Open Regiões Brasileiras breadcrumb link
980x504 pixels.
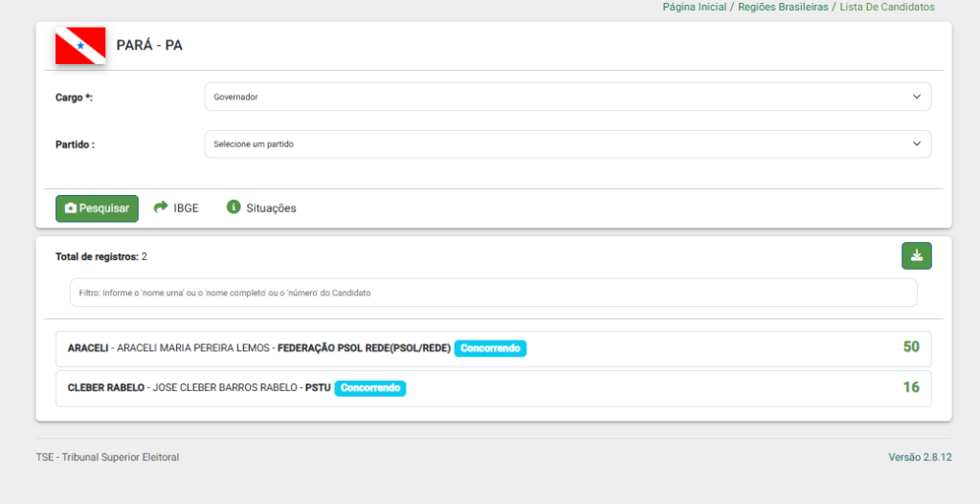(783, 7)
